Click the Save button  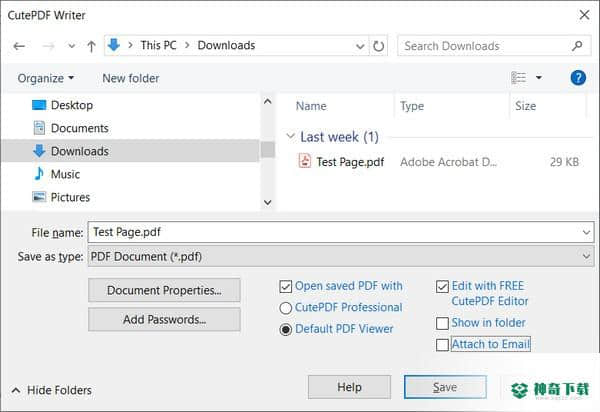(445, 387)
